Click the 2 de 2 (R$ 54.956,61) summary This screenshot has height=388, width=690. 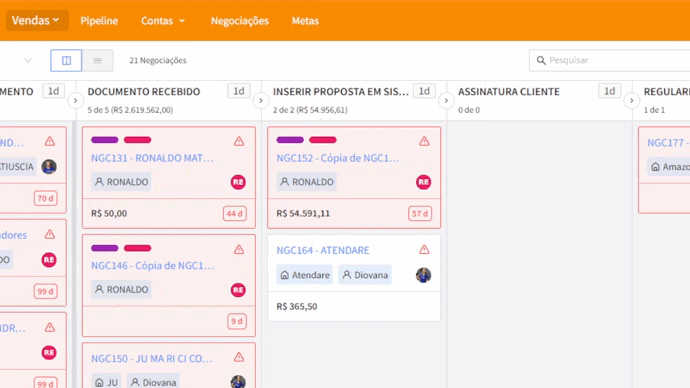click(x=310, y=110)
